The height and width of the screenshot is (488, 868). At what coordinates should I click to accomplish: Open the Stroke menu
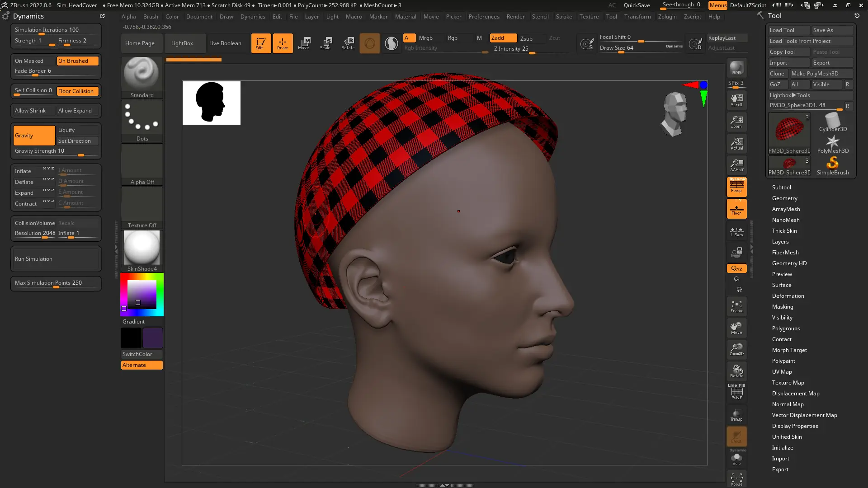pyautogui.click(x=564, y=17)
